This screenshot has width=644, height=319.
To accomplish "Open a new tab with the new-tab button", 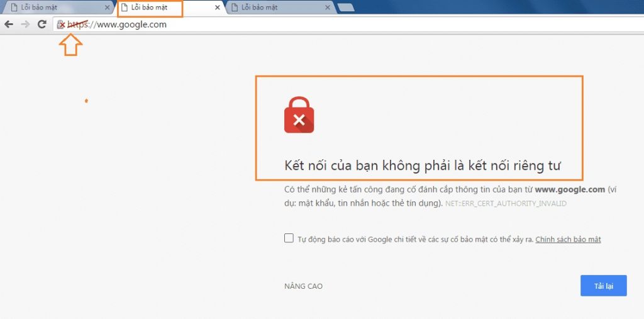I will click(347, 8).
